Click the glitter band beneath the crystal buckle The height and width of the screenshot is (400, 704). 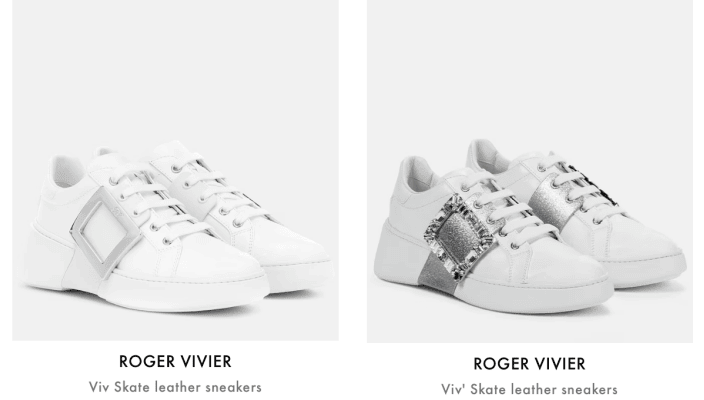(x=432, y=270)
